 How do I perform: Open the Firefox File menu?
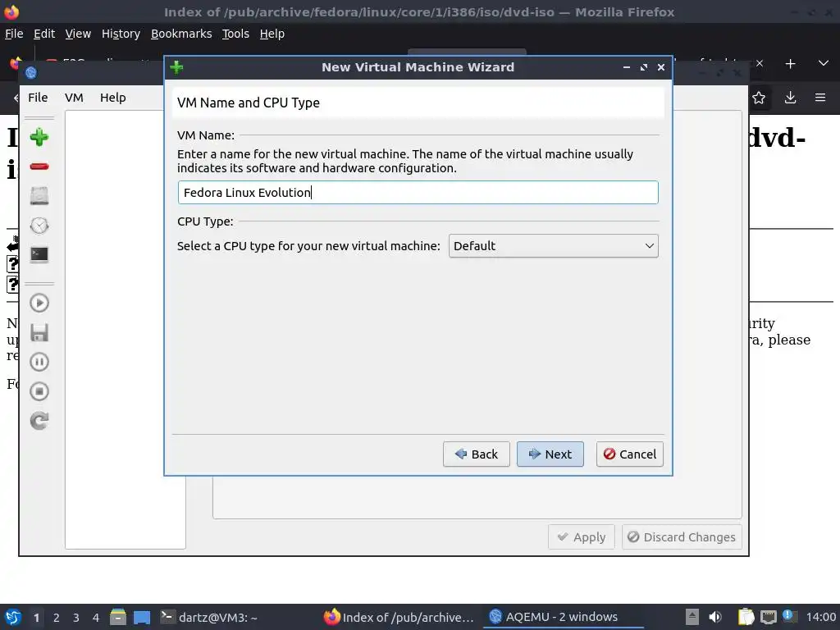click(x=14, y=34)
